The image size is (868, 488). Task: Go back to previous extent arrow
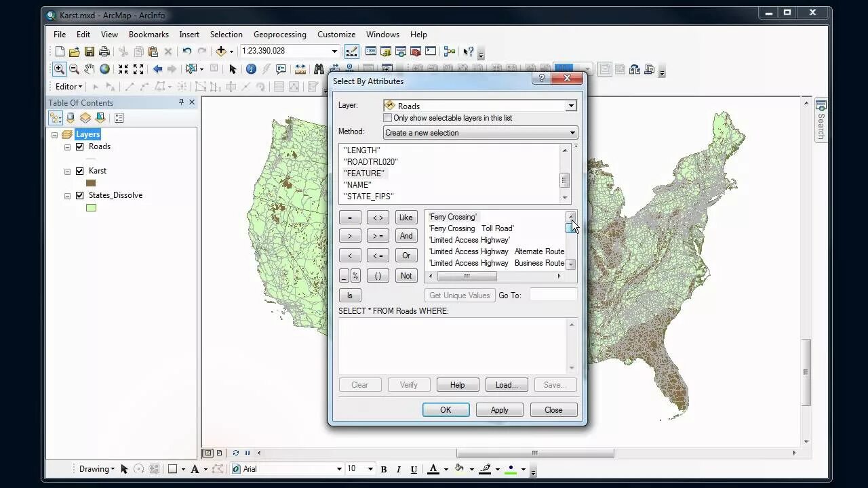157,69
